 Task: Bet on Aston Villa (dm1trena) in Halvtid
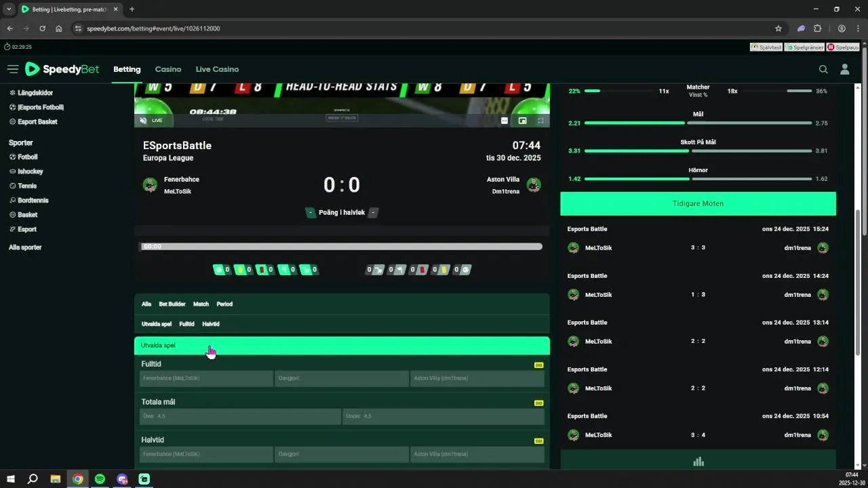point(477,454)
